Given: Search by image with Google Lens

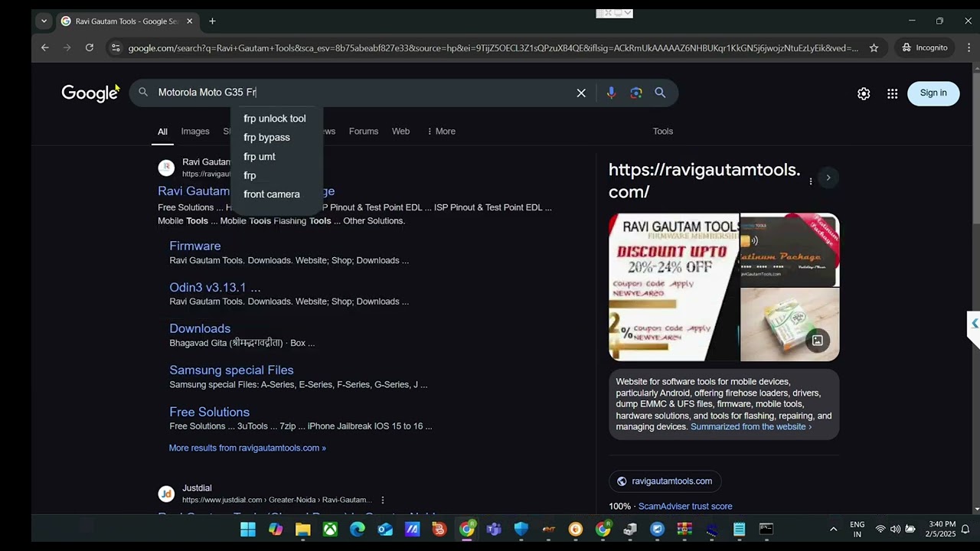Looking at the screenshot, I should pos(635,93).
